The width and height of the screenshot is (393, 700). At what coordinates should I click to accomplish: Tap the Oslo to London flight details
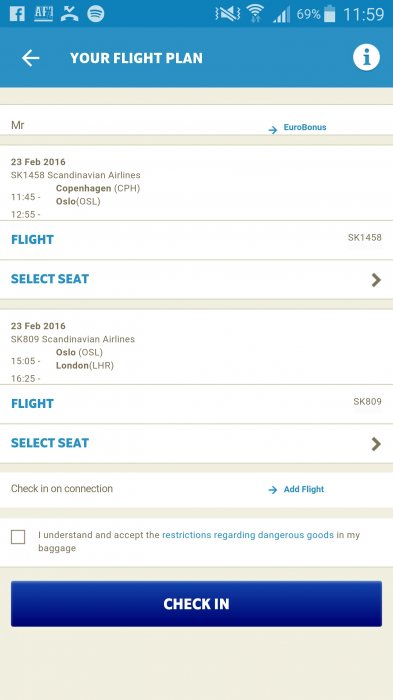click(x=196, y=348)
